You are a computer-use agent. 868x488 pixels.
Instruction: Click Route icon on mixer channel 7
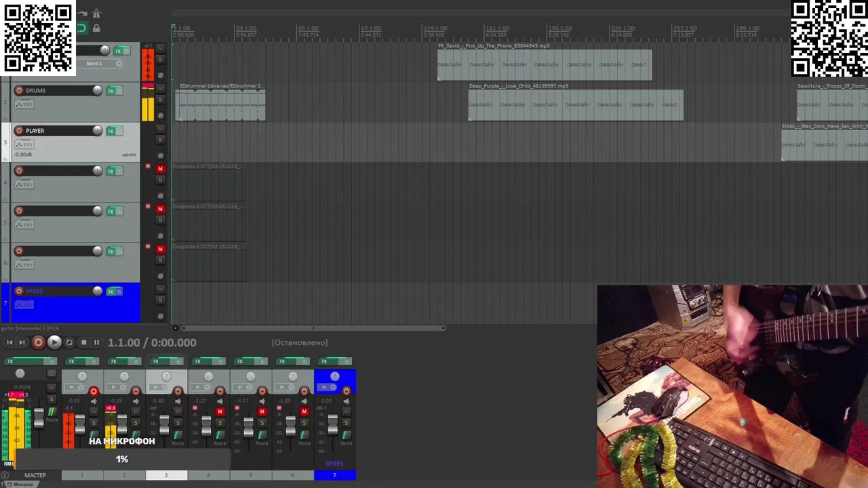coord(347,434)
